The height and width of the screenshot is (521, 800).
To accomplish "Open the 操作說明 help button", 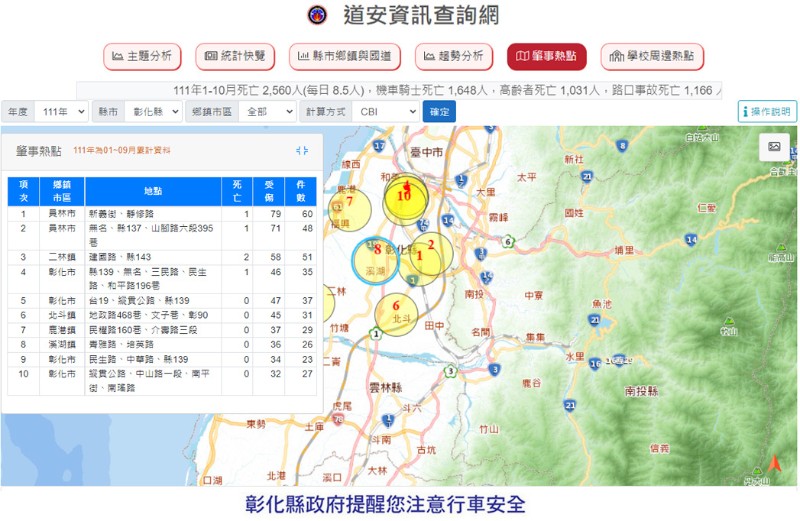I will coord(767,111).
